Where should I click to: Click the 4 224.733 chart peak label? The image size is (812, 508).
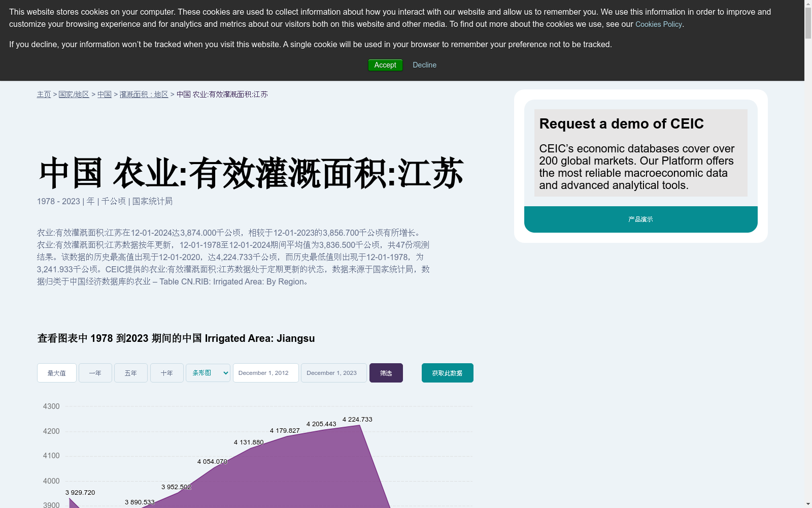(357, 420)
